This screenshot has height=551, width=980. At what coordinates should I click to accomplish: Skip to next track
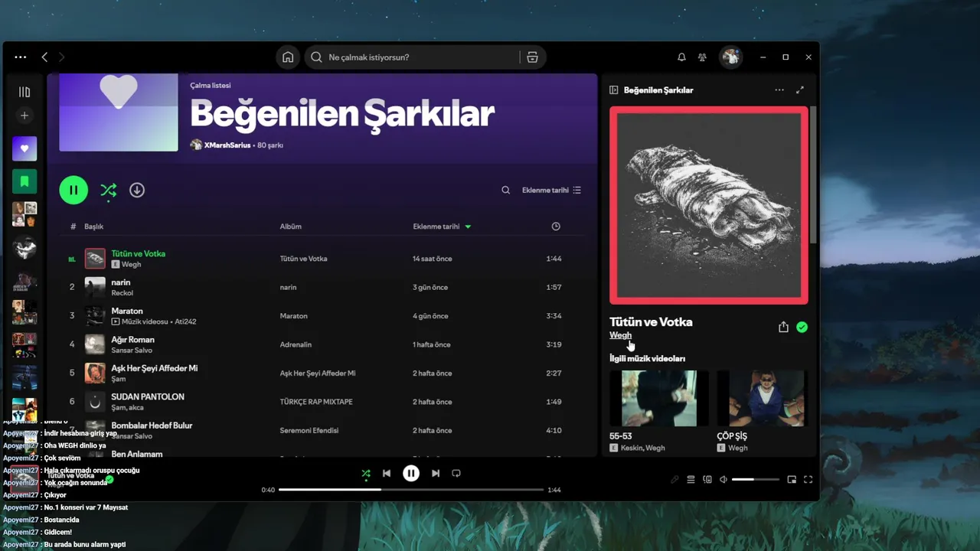[436, 474]
